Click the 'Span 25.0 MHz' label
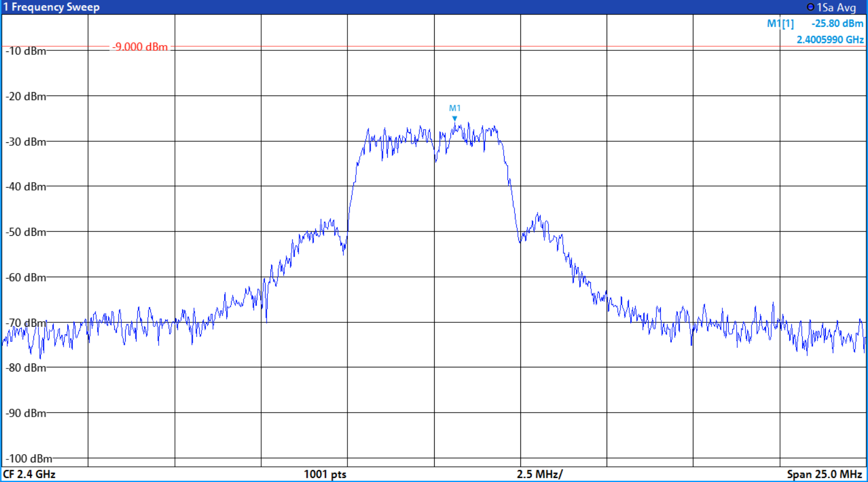The image size is (868, 482). coord(824,474)
